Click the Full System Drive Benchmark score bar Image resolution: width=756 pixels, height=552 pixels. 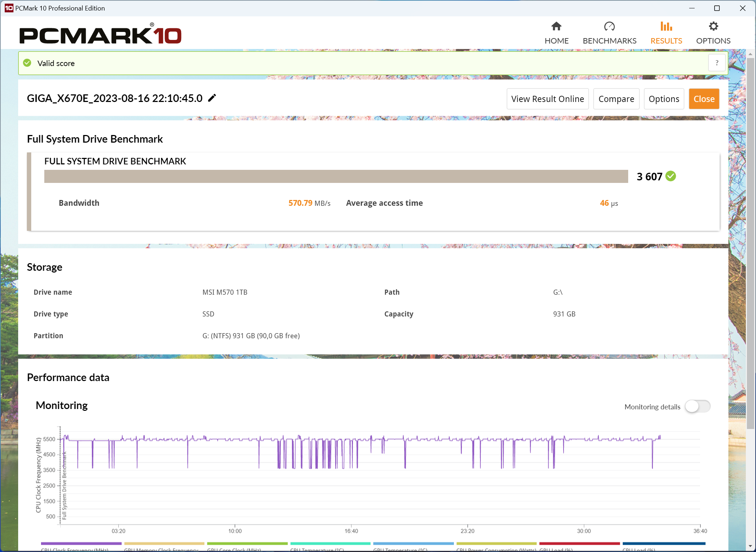336,176
